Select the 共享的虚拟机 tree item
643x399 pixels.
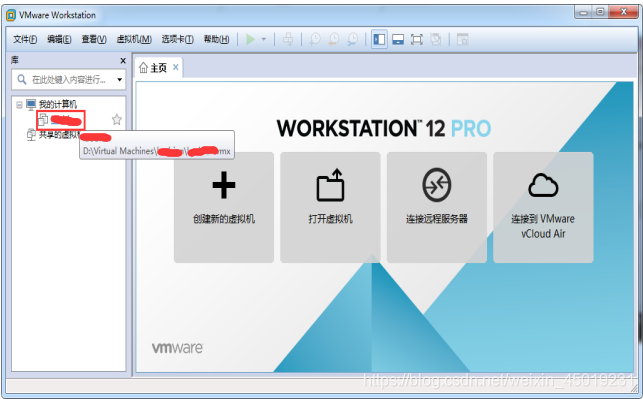[53, 135]
